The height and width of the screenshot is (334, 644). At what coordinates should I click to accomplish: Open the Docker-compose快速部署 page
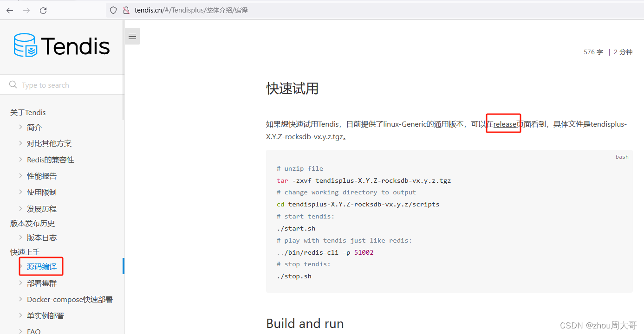coord(70,299)
